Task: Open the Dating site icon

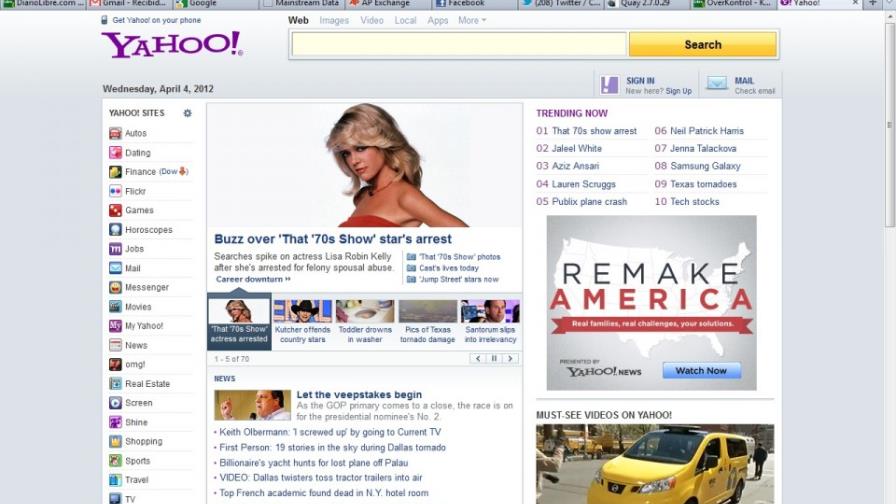Action: coord(115,153)
